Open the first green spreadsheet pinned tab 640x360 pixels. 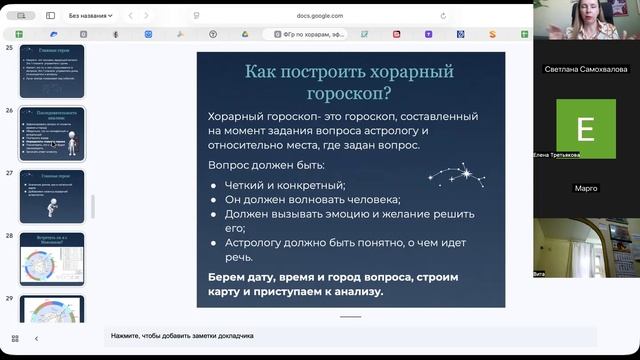[19, 34]
